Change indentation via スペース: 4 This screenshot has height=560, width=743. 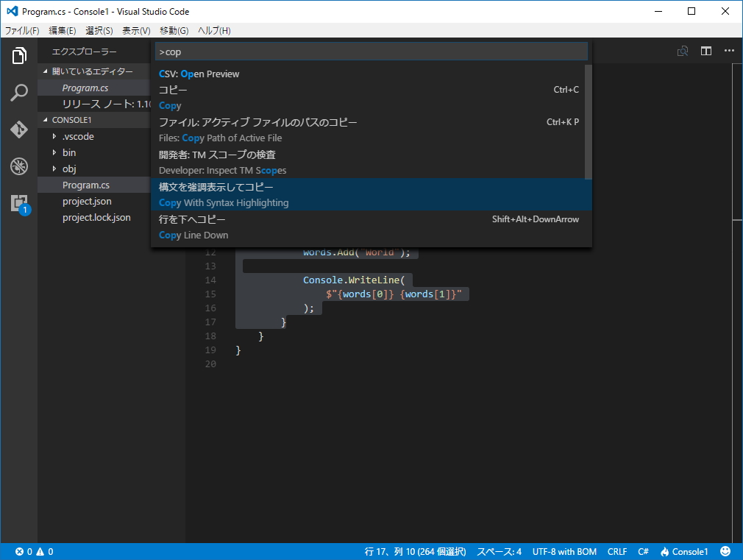[x=499, y=551]
